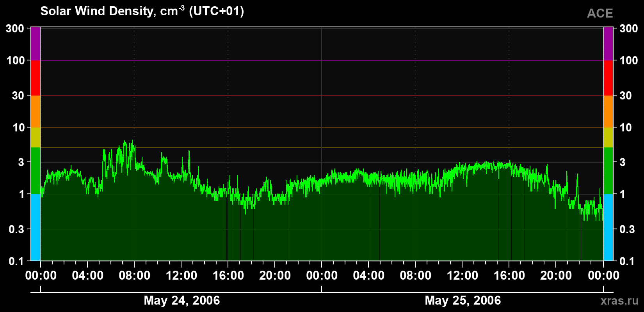Click the May 24, 2006 date label
Viewport: 644px width, 312px height.
click(x=182, y=300)
